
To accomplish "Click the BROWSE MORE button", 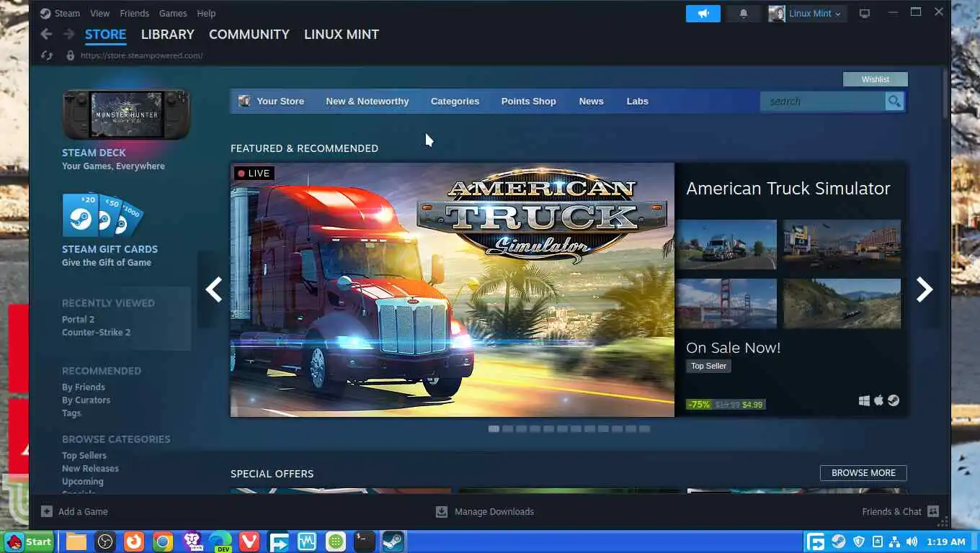I will pos(863,473).
